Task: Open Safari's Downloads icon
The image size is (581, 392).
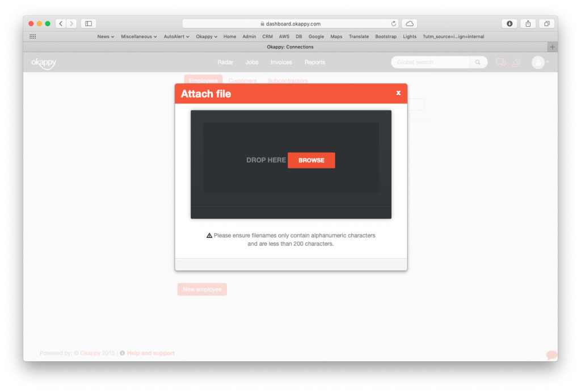Action: 510,23
